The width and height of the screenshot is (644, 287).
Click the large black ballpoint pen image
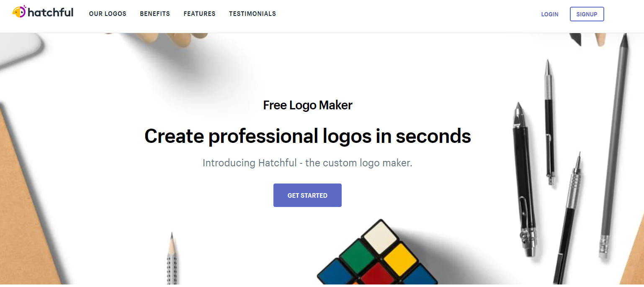[x=525, y=179]
